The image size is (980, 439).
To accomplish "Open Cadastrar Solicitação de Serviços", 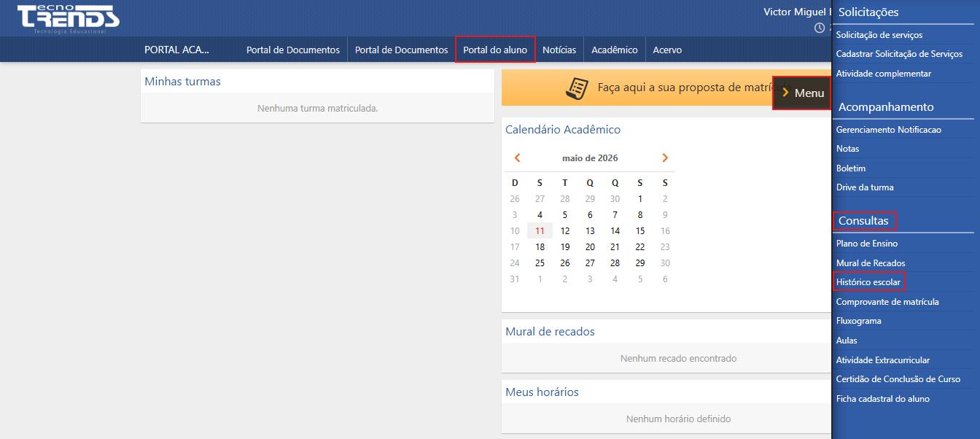I will 899,54.
